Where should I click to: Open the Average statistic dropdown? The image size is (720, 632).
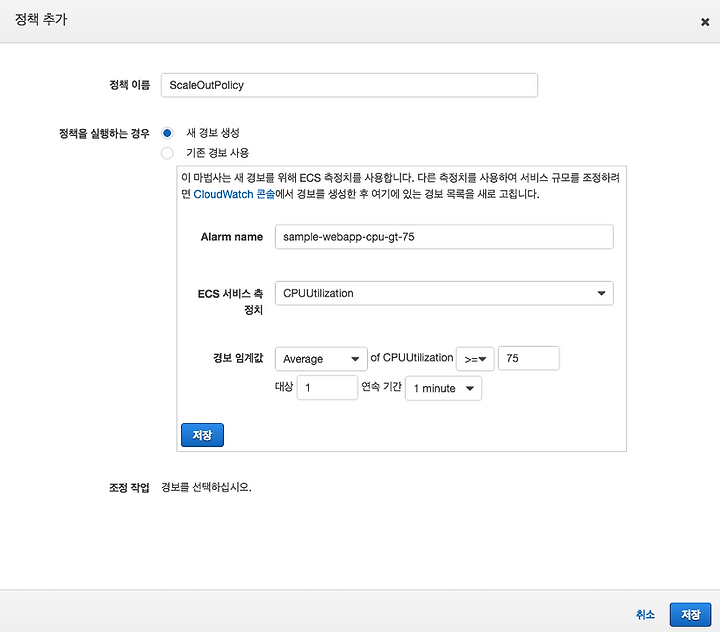[321, 359]
